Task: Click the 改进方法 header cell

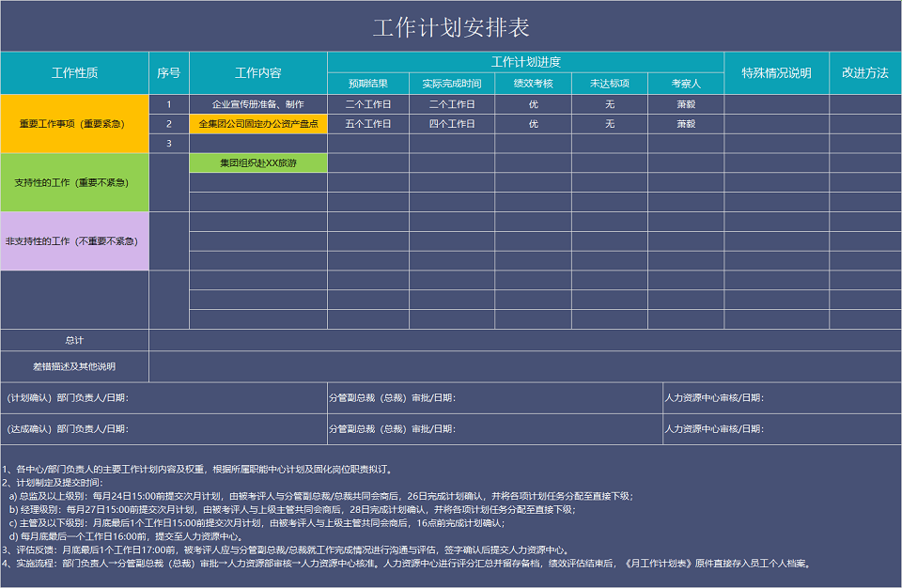Action: click(x=864, y=73)
